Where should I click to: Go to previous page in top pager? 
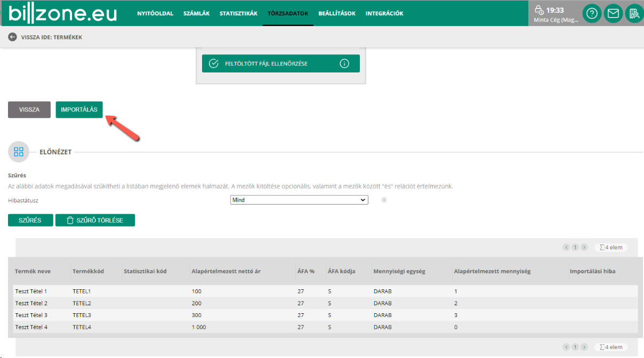tap(566, 247)
